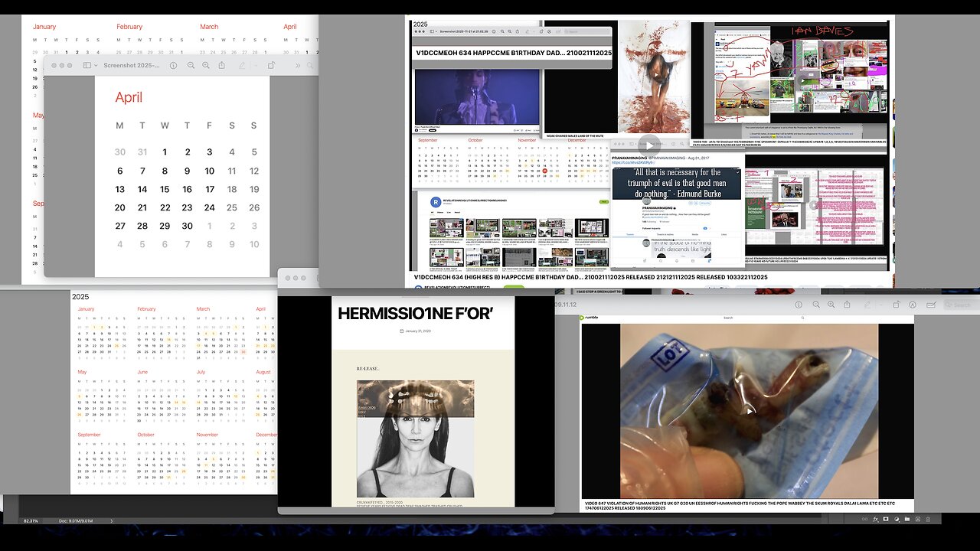The height and width of the screenshot is (551, 980).
Task: Add a layer style with the fx icon
Action: click(875, 519)
